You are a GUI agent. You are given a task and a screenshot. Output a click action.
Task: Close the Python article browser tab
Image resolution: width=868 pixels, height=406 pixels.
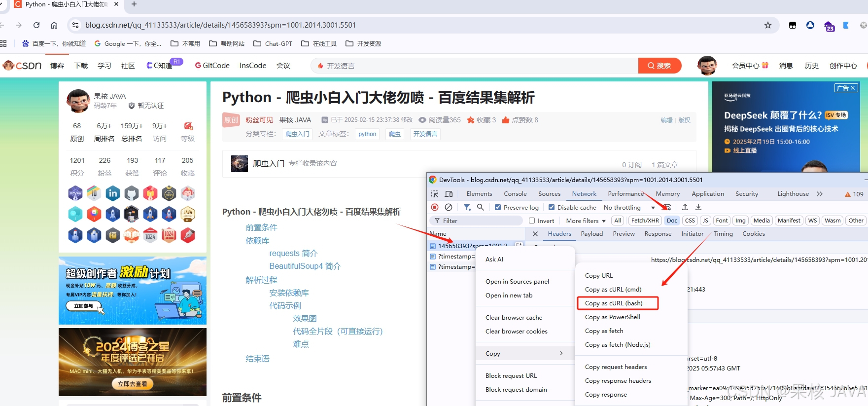coord(116,4)
